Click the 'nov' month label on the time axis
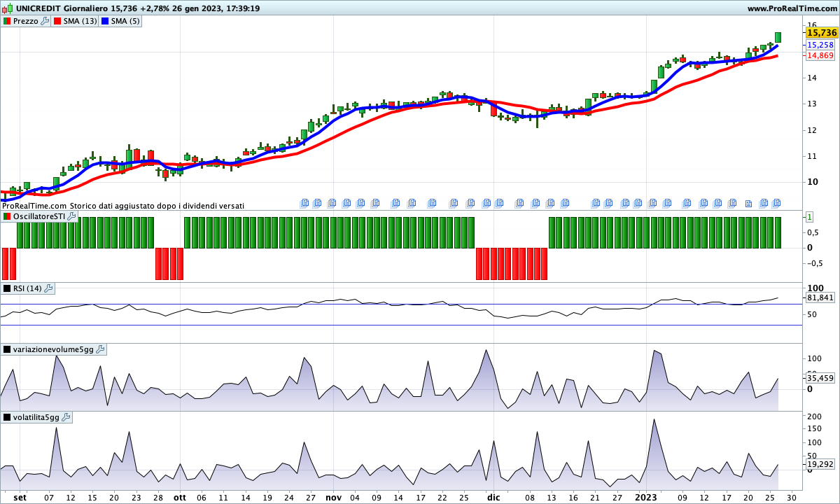 pyautogui.click(x=333, y=498)
